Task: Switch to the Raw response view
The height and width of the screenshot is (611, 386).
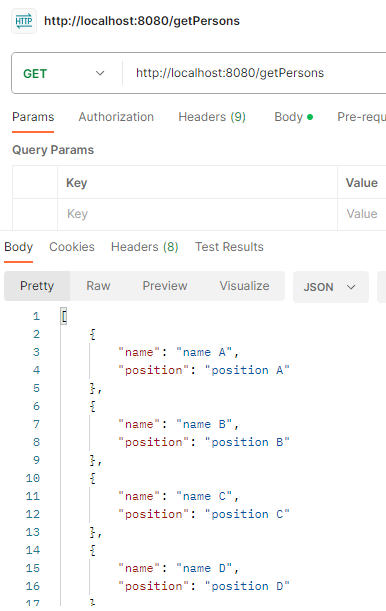Action: 98,286
